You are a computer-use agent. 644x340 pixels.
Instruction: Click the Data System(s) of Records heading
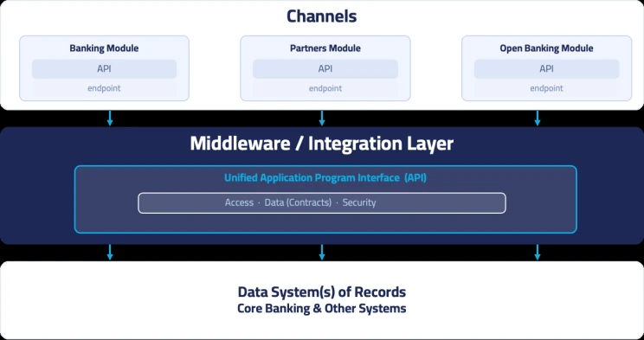pyautogui.click(x=322, y=292)
